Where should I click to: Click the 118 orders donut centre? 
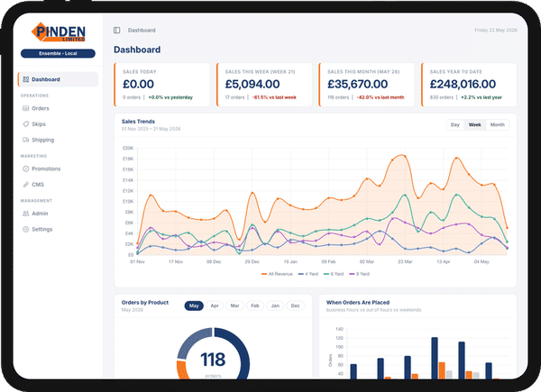click(213, 360)
